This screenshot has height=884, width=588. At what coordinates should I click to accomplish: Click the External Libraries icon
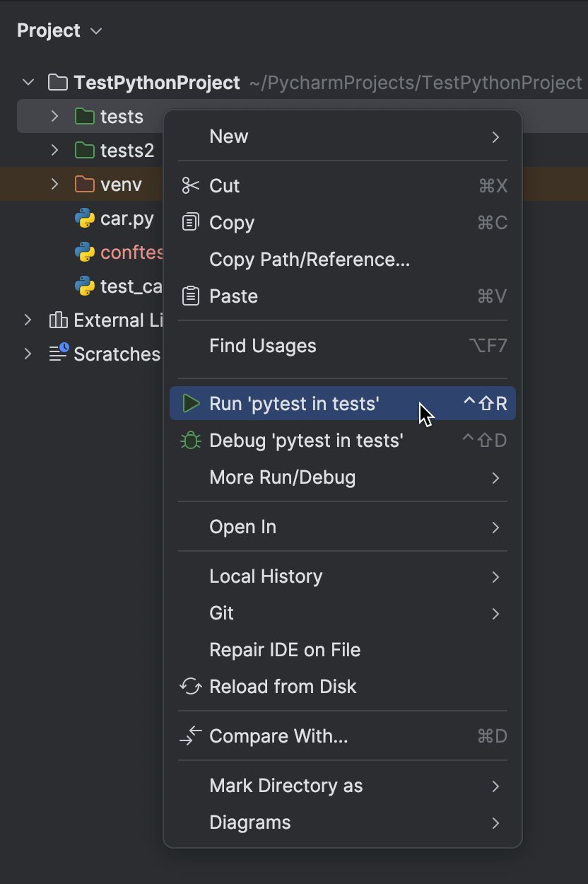[58, 320]
